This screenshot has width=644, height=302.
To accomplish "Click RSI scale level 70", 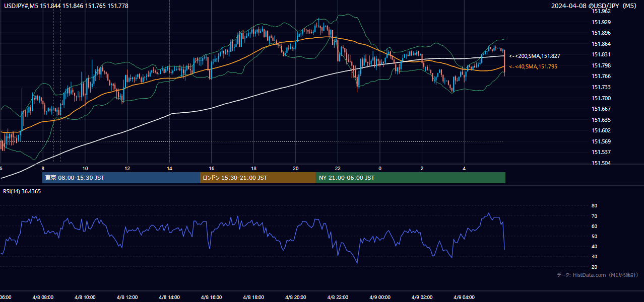I will (594, 216).
